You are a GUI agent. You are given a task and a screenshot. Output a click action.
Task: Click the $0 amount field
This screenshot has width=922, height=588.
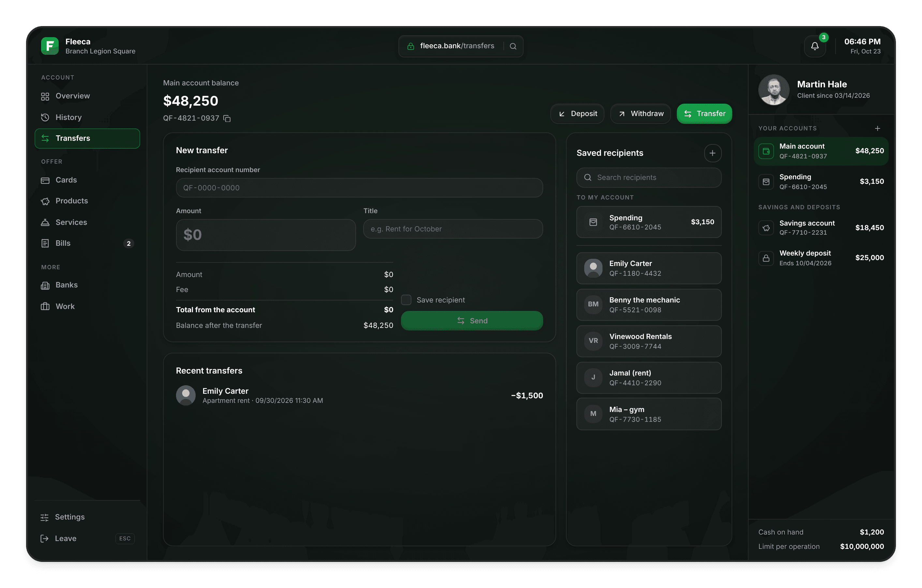point(266,235)
